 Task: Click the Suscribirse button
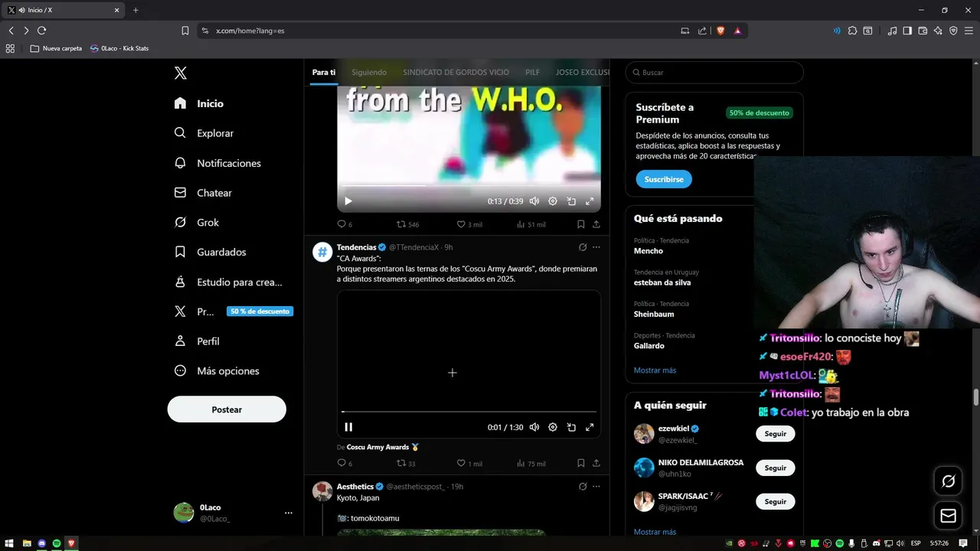click(x=664, y=179)
